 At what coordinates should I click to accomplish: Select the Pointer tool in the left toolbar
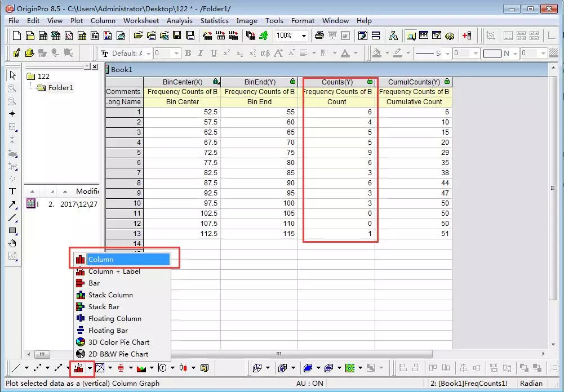click(12, 75)
